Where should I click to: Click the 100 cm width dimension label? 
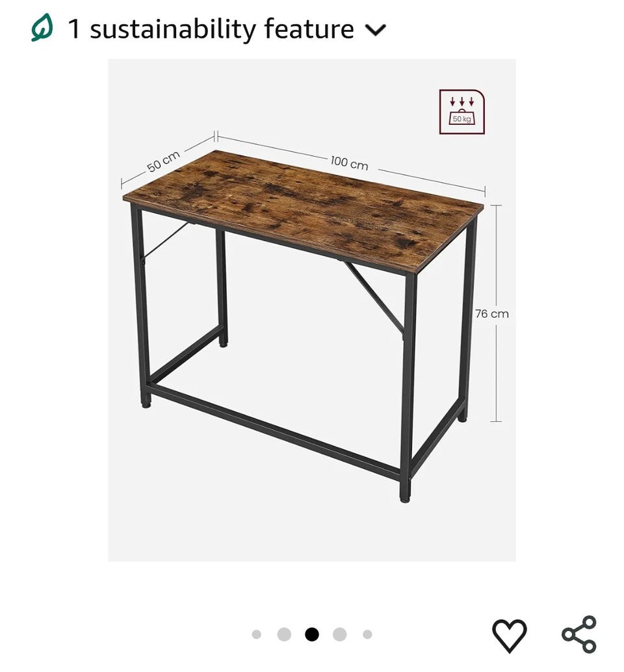point(349,162)
